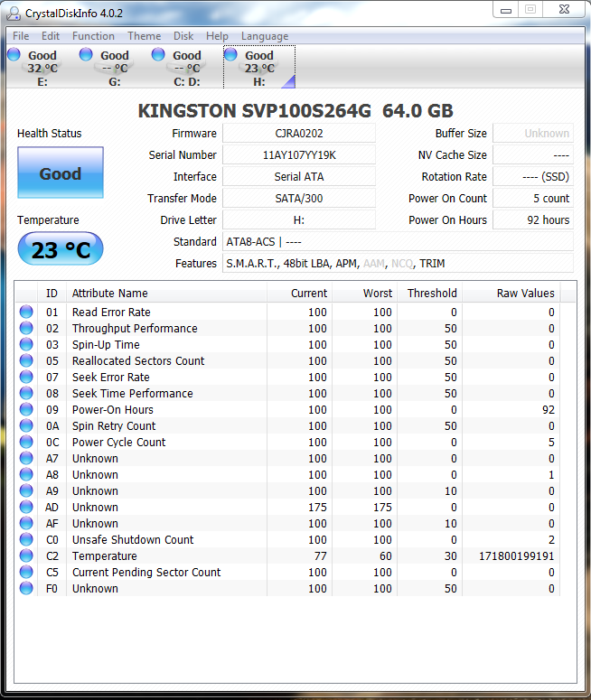This screenshot has width=591, height=700.
Task: Click the status orb in row A8
Action: (x=26, y=474)
